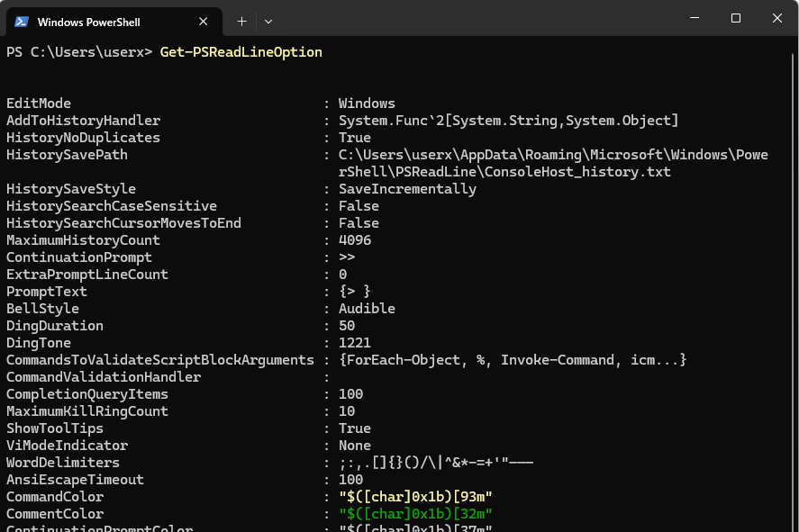Viewport: 799px width, 532px height.
Task: Click the BellStyle value Audible
Action: (367, 309)
